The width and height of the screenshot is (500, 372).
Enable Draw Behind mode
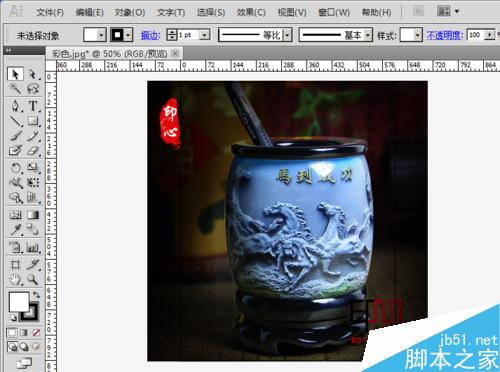coord(24,347)
